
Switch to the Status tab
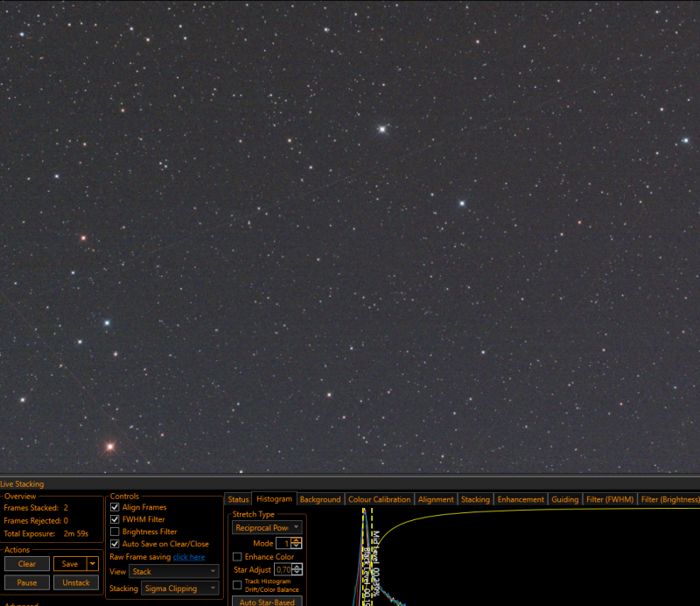click(238, 499)
